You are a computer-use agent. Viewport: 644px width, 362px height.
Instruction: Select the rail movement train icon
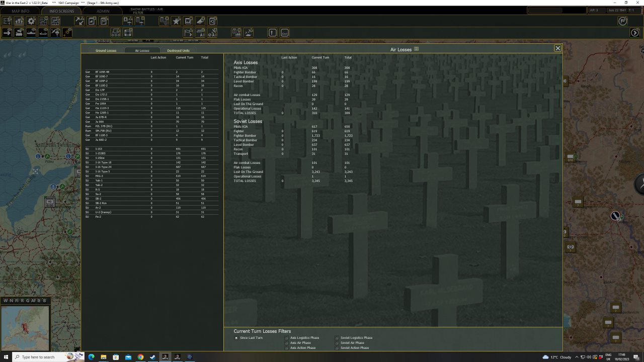[x=19, y=33]
